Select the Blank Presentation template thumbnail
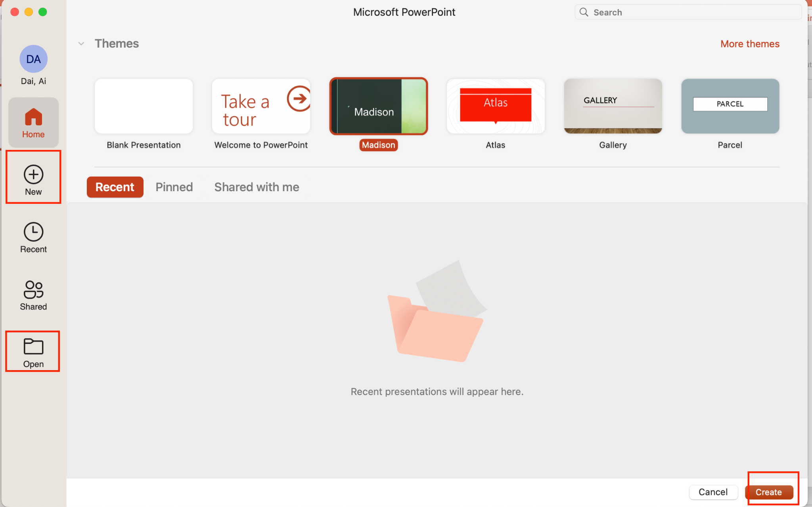Viewport: 812px width, 507px height. click(x=144, y=106)
